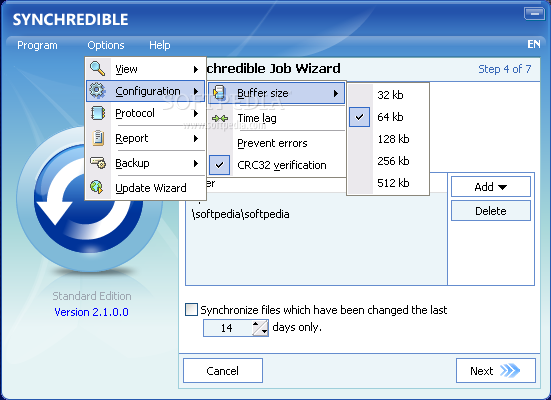Expand the Report submenu arrow
The width and height of the screenshot is (551, 400).
196,138
